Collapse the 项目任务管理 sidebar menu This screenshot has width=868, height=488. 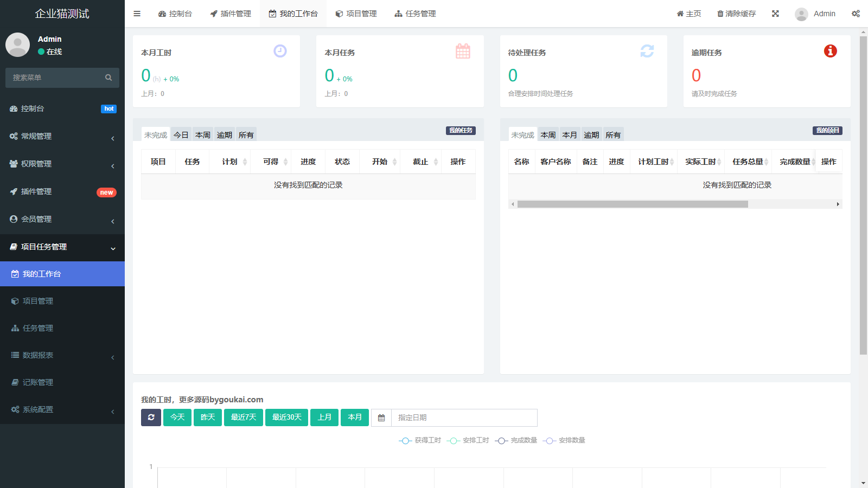click(62, 247)
